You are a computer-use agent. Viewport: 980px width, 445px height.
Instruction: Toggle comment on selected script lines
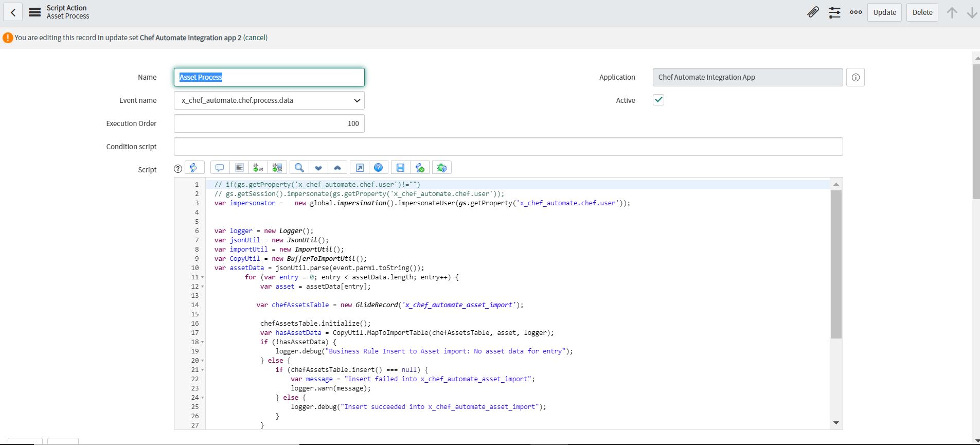pyautogui.click(x=220, y=168)
